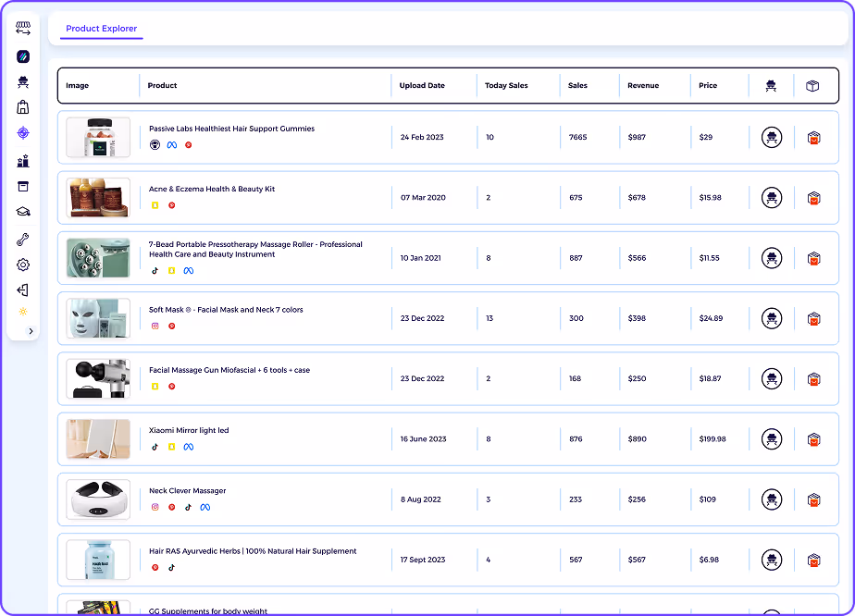Click spy button for Soft Mask row
Screen dimensions: 855x616
pyautogui.click(x=772, y=318)
